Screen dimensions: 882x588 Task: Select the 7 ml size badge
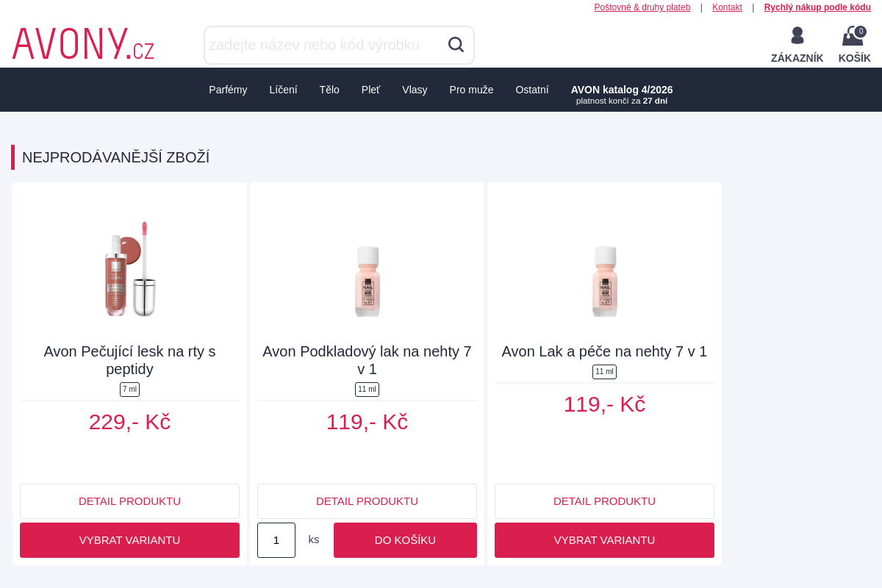click(129, 390)
